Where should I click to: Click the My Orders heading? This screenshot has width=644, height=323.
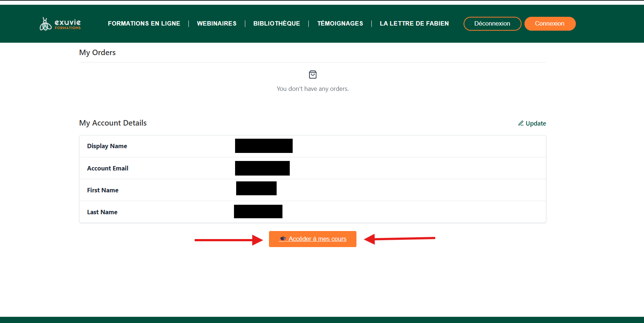(97, 53)
